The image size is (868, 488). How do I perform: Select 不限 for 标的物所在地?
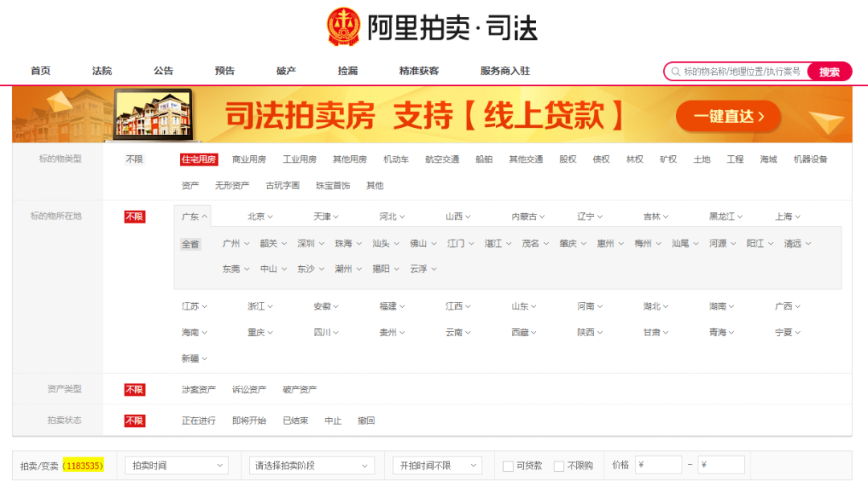(134, 216)
